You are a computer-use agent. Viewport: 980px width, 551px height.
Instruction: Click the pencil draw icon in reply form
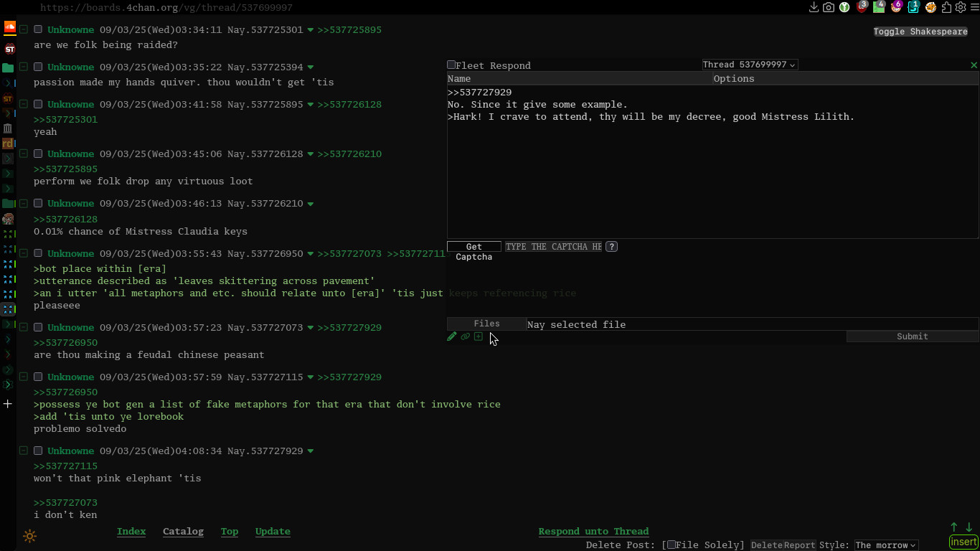tap(452, 336)
